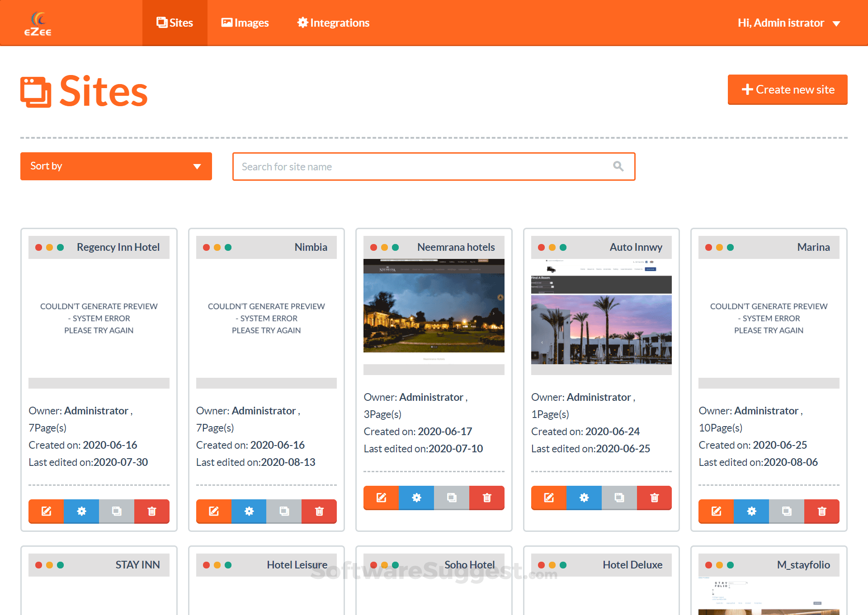Expand the Sort by dropdown

coord(116,166)
